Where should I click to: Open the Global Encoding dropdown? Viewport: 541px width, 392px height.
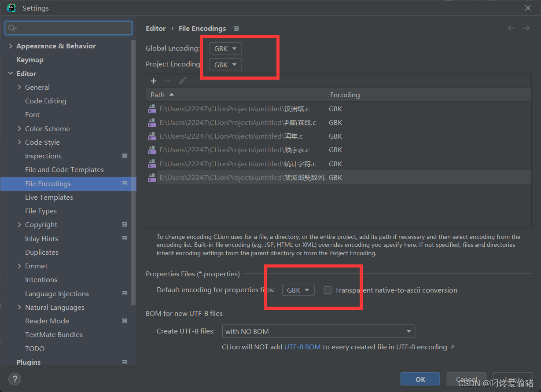click(x=225, y=48)
